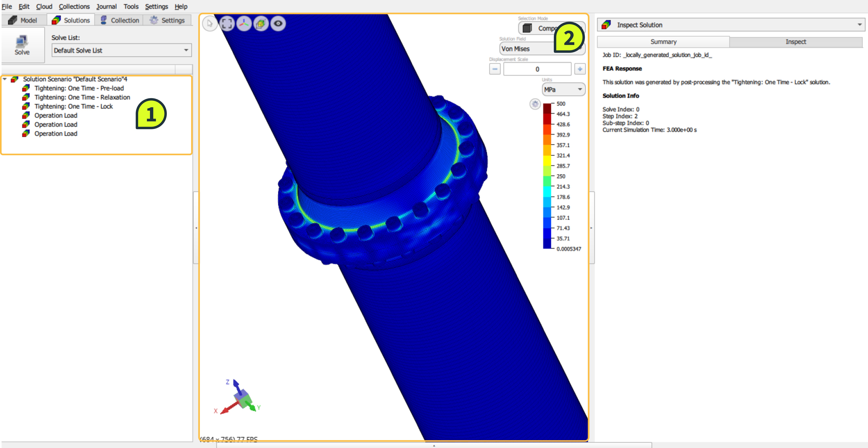Increase displacement scale with plus button
Viewport: 868px width, 448px height.
[580, 69]
